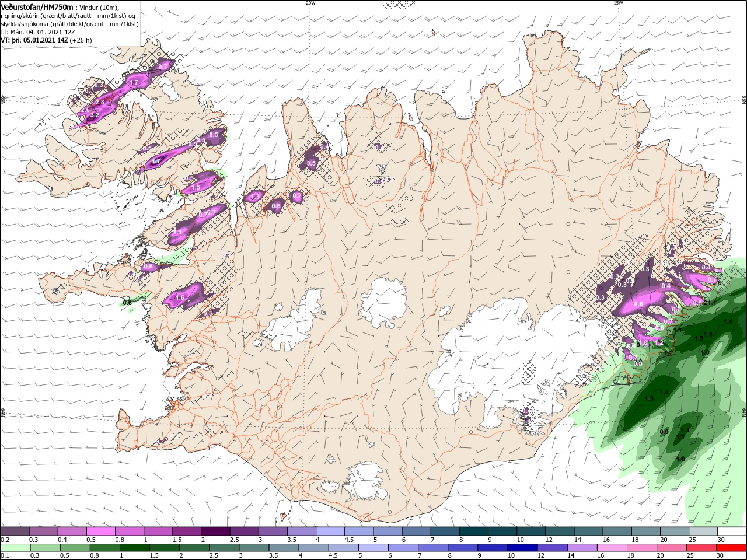
Task: Click upper legend swatch between 7 and 8
Action: click(445, 531)
